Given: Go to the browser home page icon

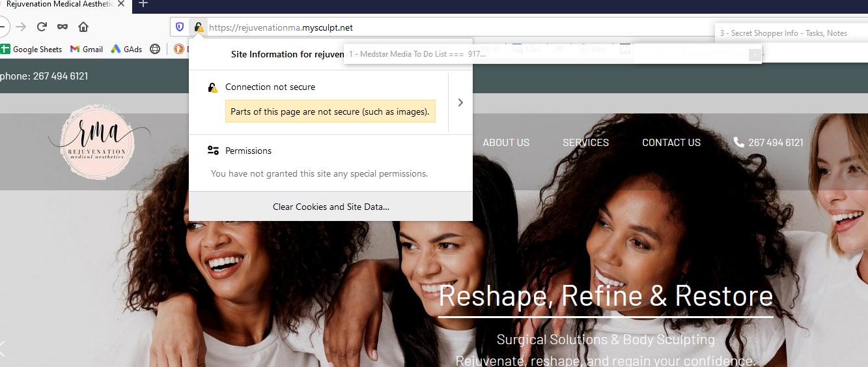Looking at the screenshot, I should 83,27.
